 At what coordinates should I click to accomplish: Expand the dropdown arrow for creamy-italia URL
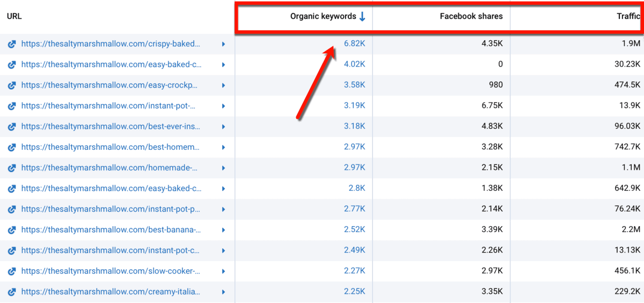click(224, 292)
